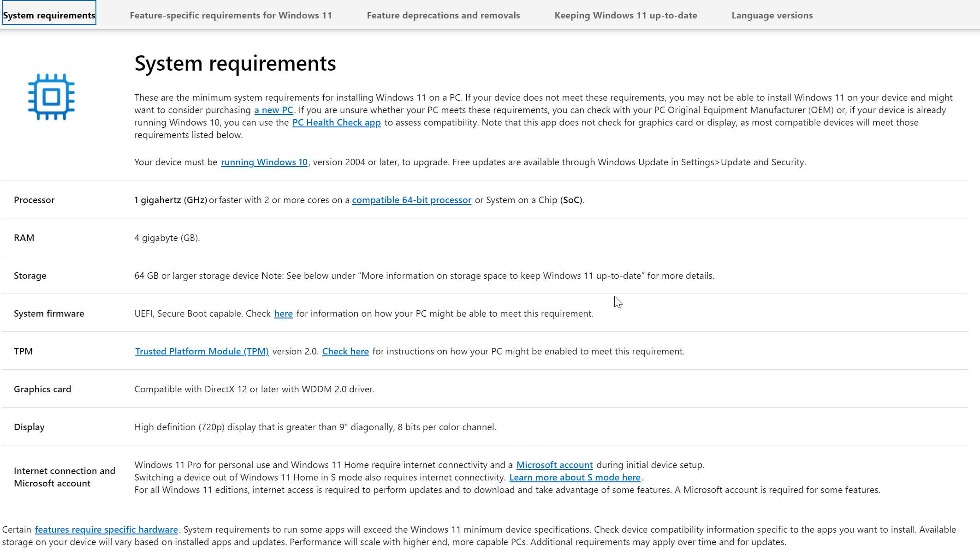Click the 'a new PC' link
The width and height of the screenshot is (980, 558).
[273, 110]
